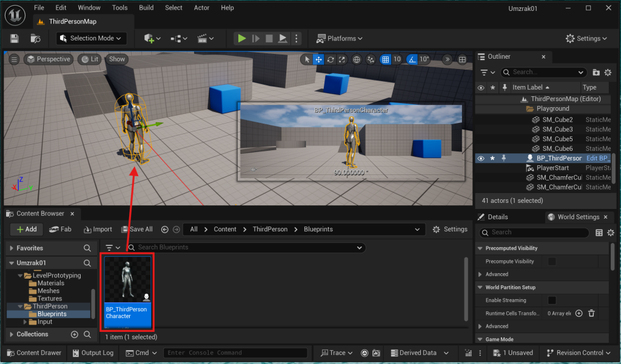Add element to Runtime Cells Transform array
621x364 pixels.
point(579,313)
